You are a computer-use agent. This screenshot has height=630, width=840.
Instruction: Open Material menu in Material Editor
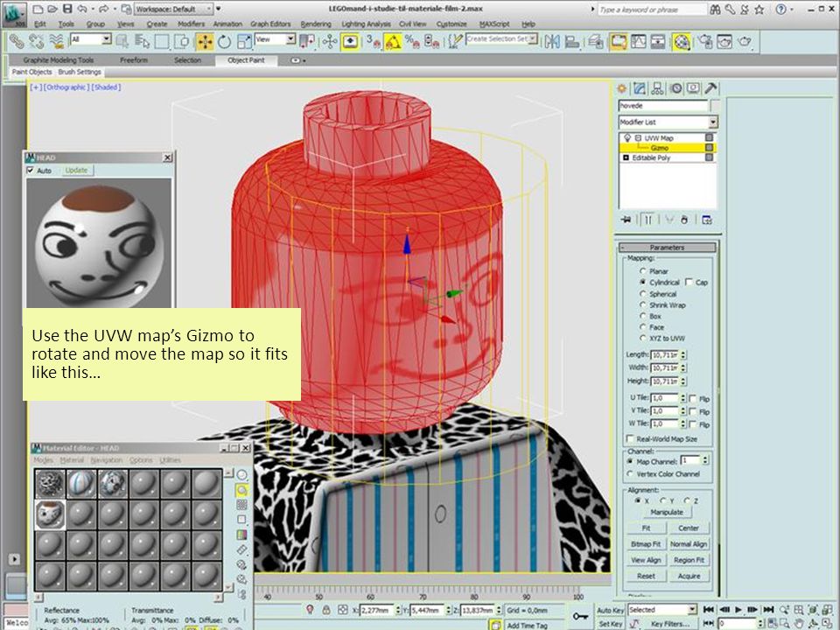pos(72,460)
